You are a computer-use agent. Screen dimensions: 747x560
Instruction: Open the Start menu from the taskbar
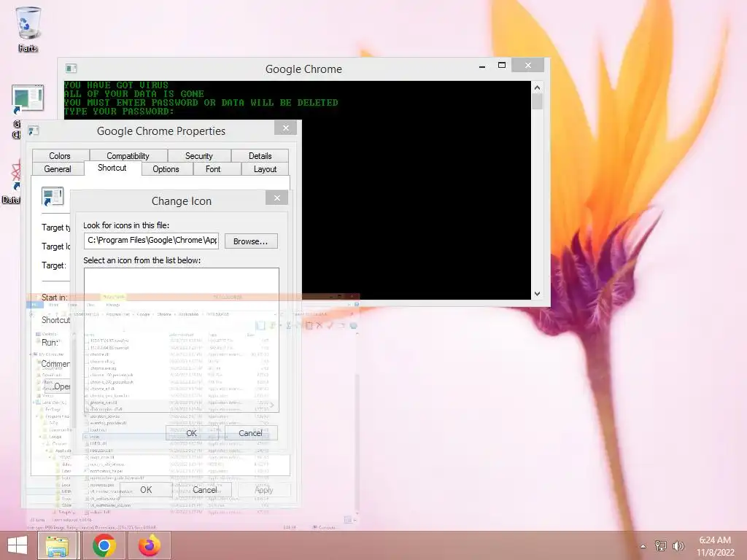point(18,545)
